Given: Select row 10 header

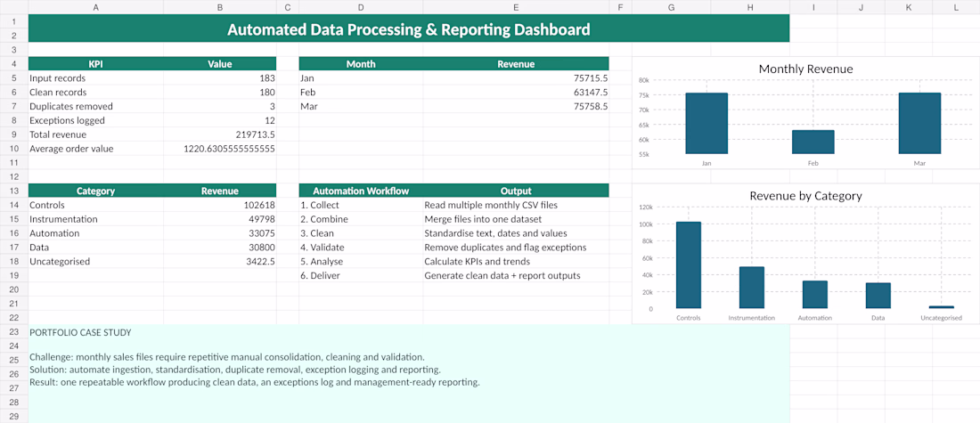Looking at the screenshot, I should pos(13,149).
